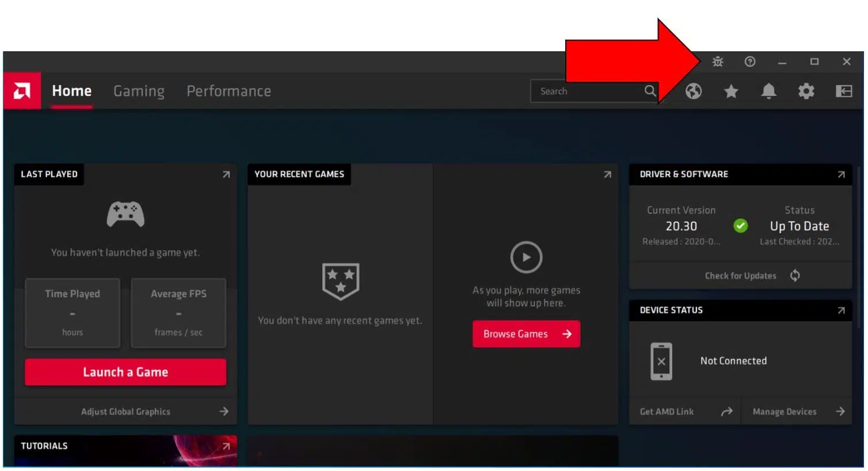Click 'You haven't launched a game yet.' text
Image resolution: width=868 pixels, height=471 pixels.
coord(125,252)
